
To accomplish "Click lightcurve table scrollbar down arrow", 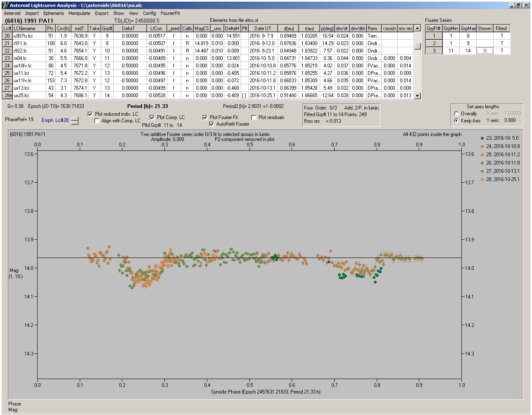I will (x=417, y=95).
